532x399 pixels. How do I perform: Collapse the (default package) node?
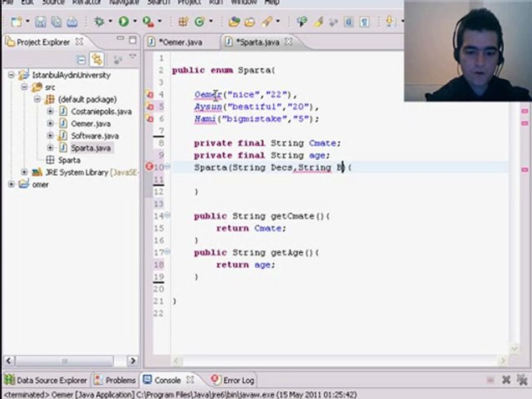click(37, 99)
